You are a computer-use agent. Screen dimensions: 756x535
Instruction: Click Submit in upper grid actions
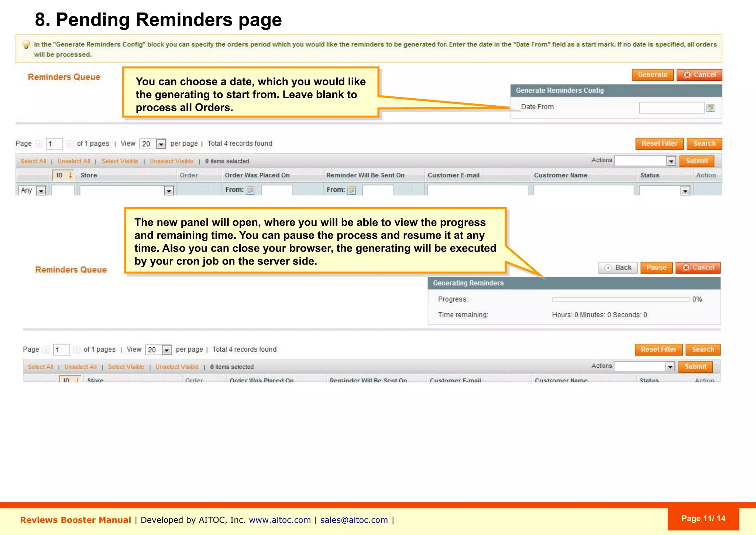(697, 161)
